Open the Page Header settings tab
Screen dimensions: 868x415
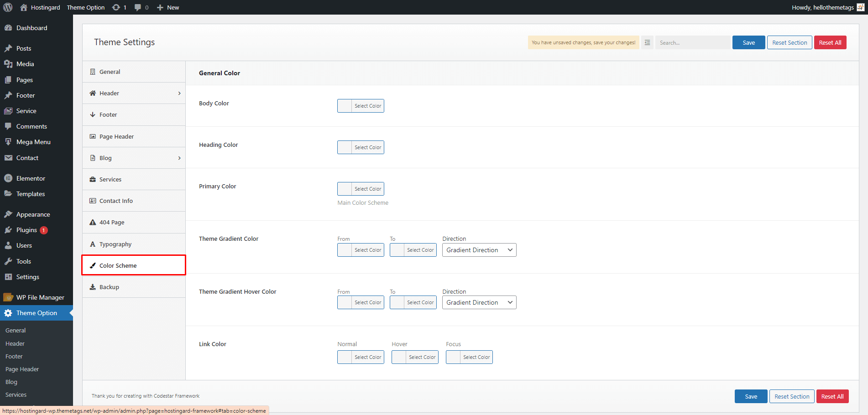pos(134,136)
